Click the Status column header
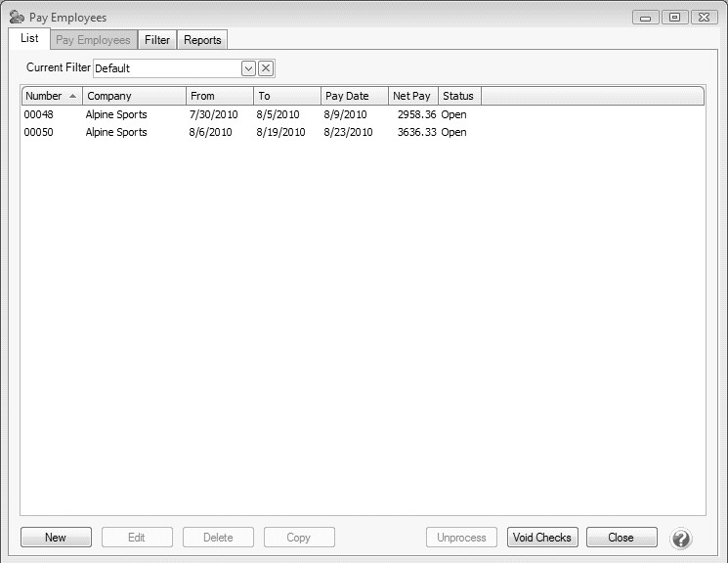The height and width of the screenshot is (563, 728). [x=459, y=96]
